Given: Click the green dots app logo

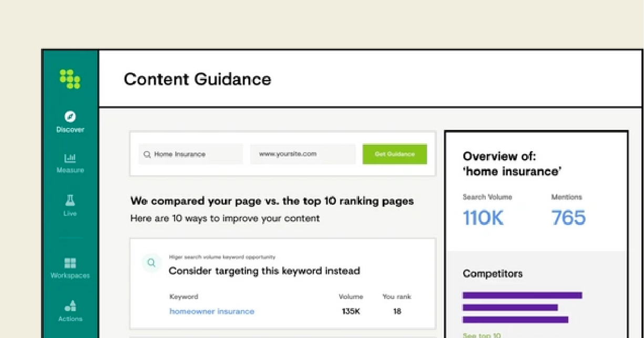Looking at the screenshot, I should 70,79.
